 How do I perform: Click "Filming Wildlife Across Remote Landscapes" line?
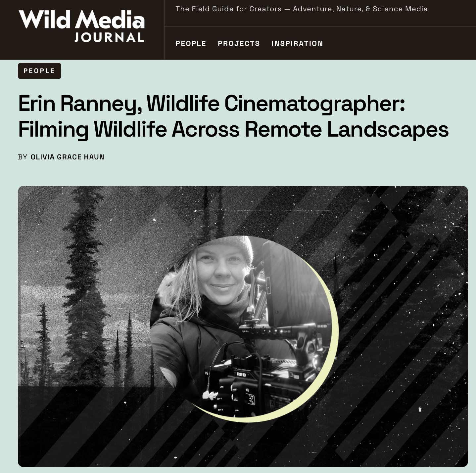point(233,129)
